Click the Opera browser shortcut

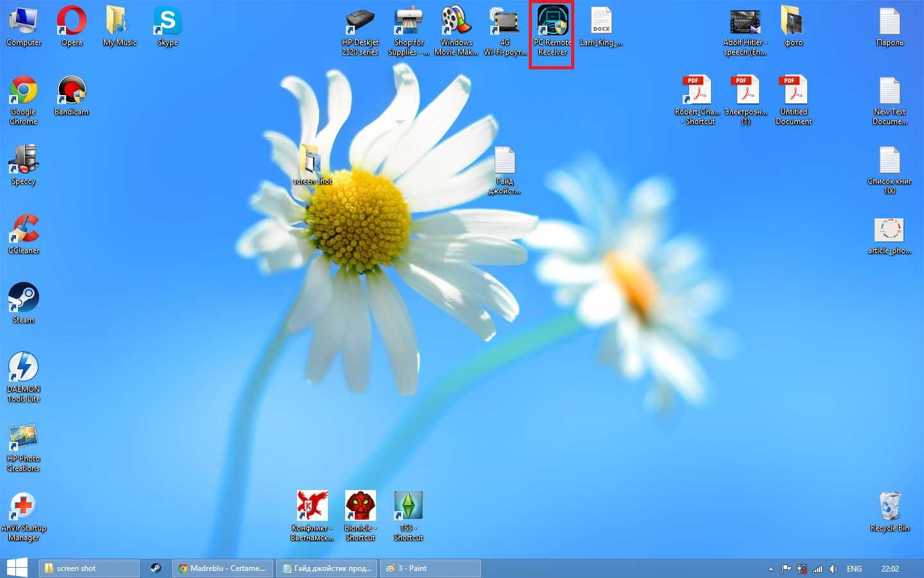coord(72,26)
